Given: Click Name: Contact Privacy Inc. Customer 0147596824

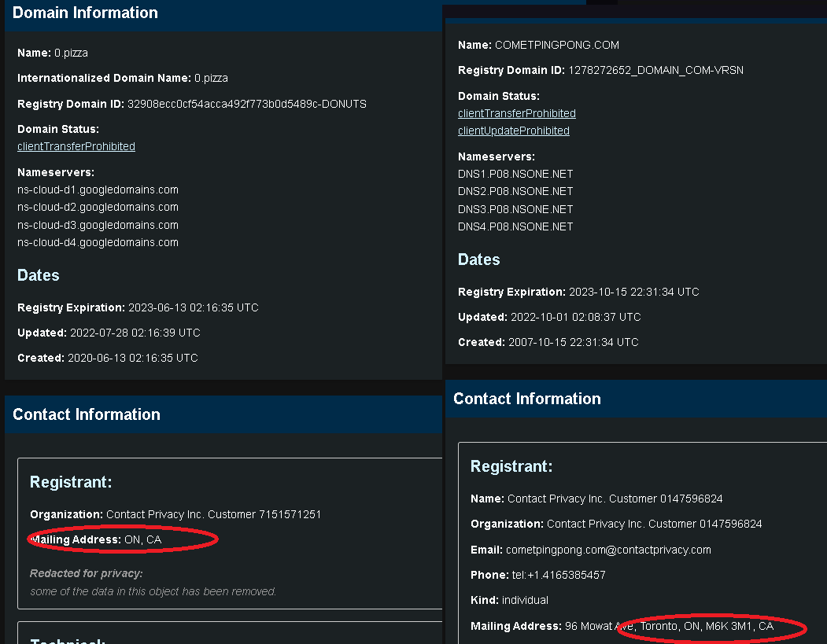Looking at the screenshot, I should tap(596, 499).
